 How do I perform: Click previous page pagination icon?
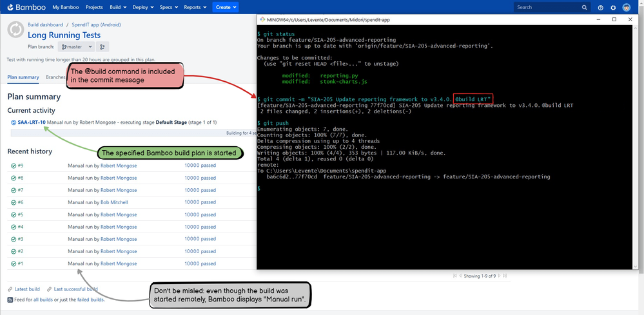(460, 276)
